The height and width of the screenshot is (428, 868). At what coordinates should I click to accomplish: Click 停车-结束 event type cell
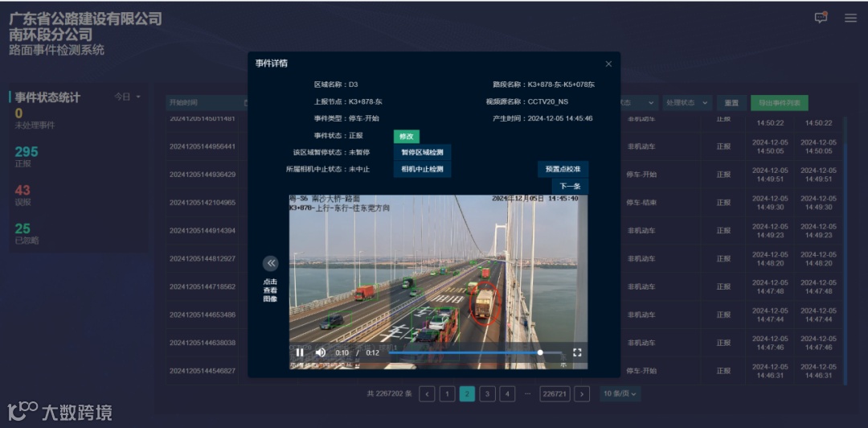tap(641, 203)
